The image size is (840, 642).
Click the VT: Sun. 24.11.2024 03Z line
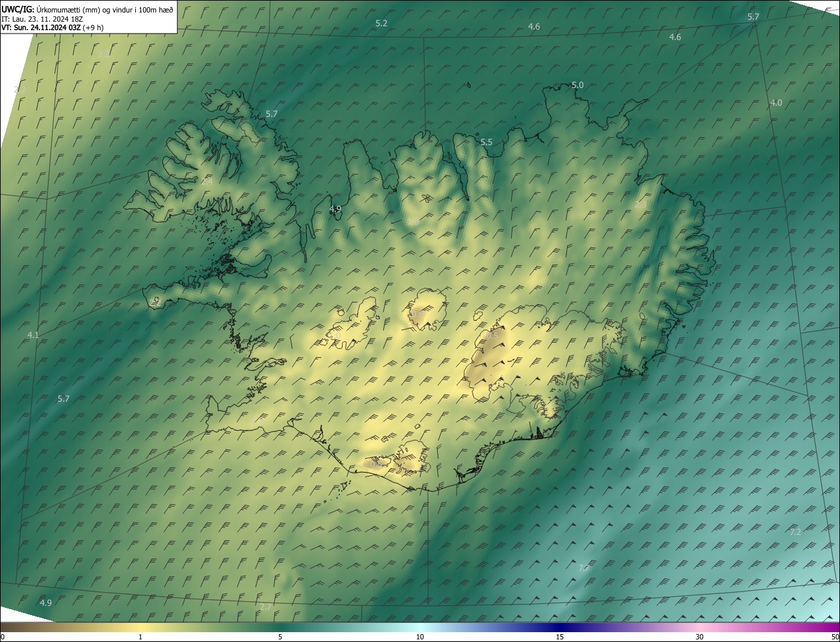coord(52,28)
